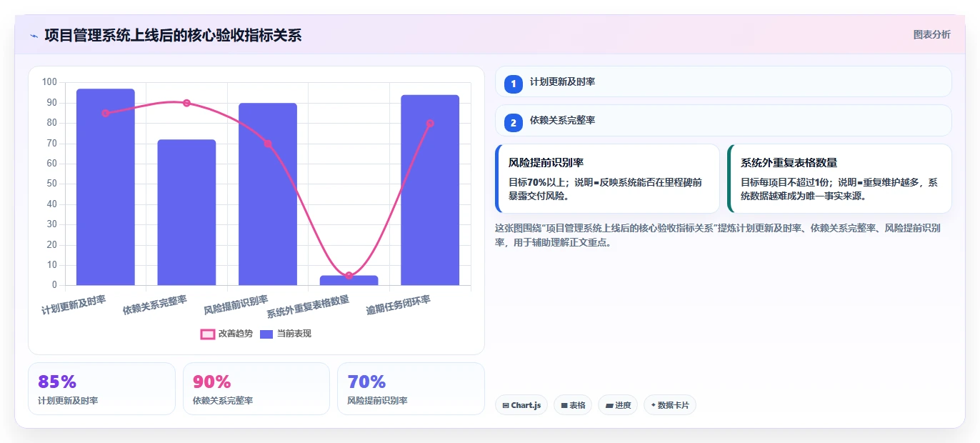The height and width of the screenshot is (443, 980).
Task: Click the 风险提前识别率 bar in chart
Action: point(268,194)
